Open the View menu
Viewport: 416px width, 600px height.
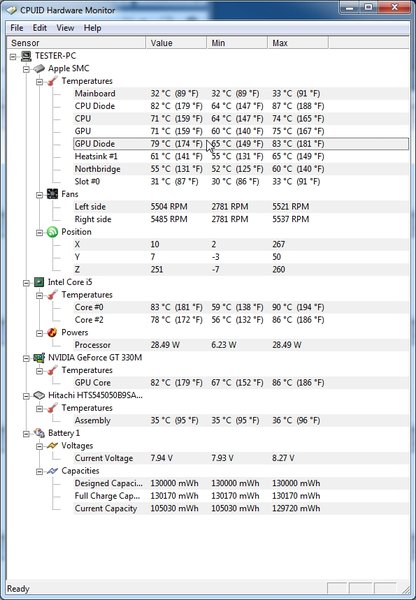(x=65, y=28)
